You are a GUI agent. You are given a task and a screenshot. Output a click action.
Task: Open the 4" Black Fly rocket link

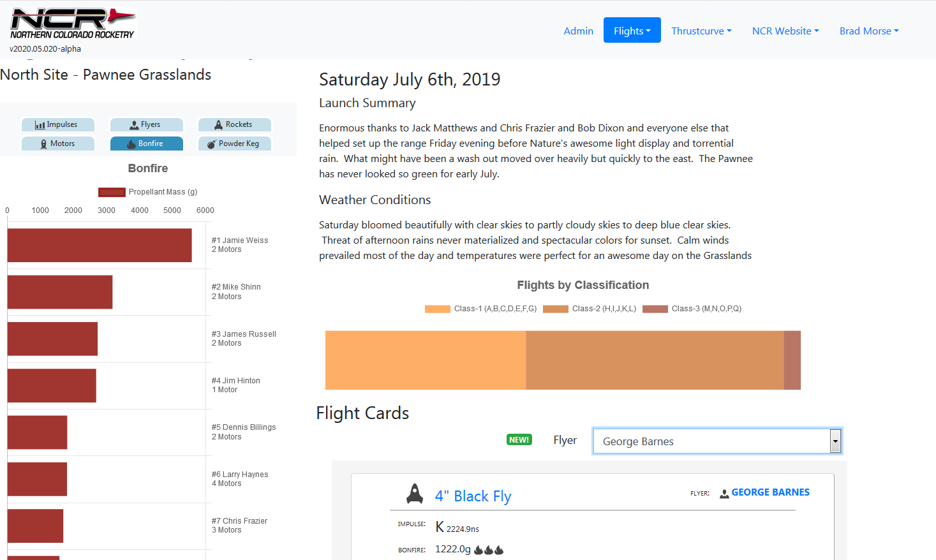[x=473, y=496]
